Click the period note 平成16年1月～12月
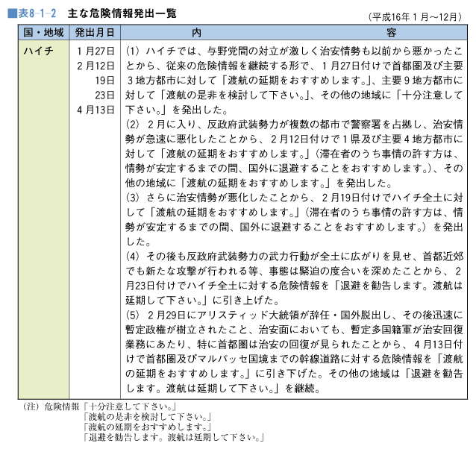The height and width of the screenshot is (449, 476). click(x=415, y=17)
